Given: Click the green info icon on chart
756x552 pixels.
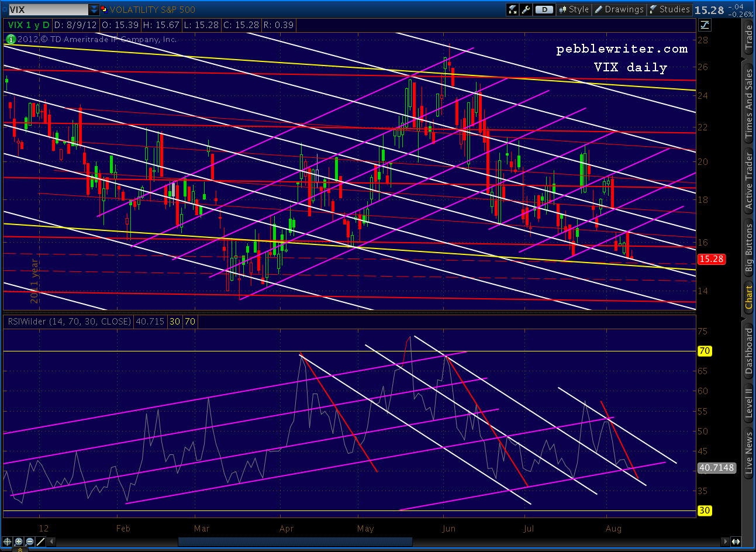Looking at the screenshot, I should 11,39.
